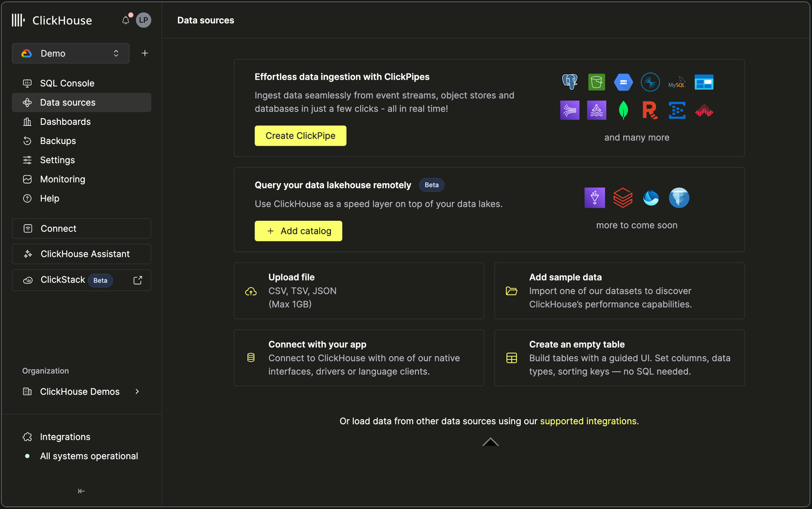Click the green Amazon S3 bucket icon

coord(597,82)
